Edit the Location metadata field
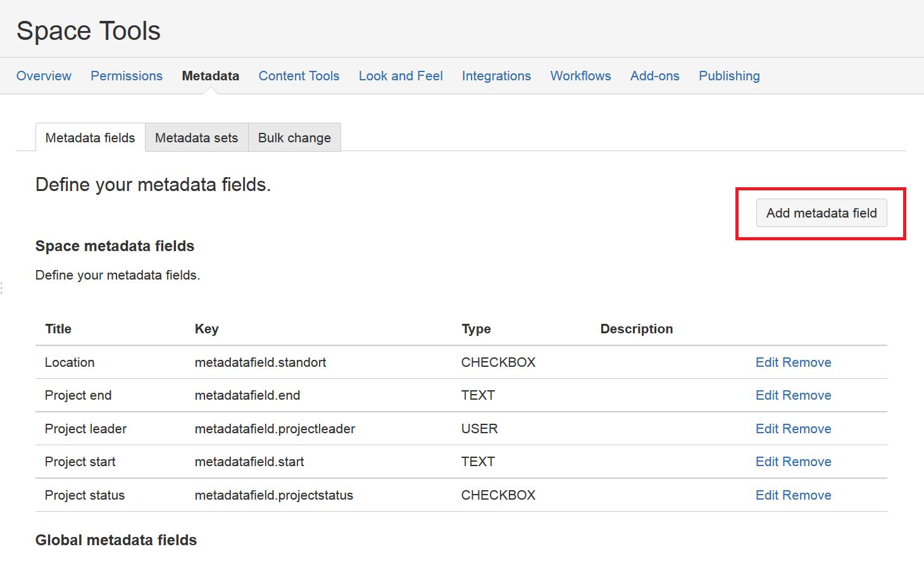The image size is (924, 561). click(767, 362)
